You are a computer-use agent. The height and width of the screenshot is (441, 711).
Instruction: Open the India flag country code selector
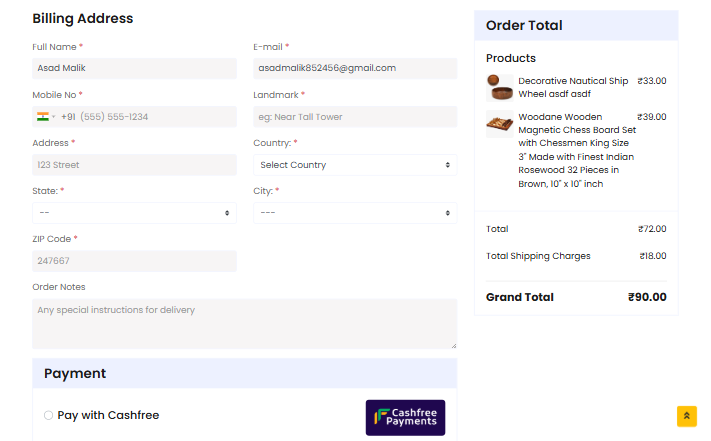(x=46, y=116)
